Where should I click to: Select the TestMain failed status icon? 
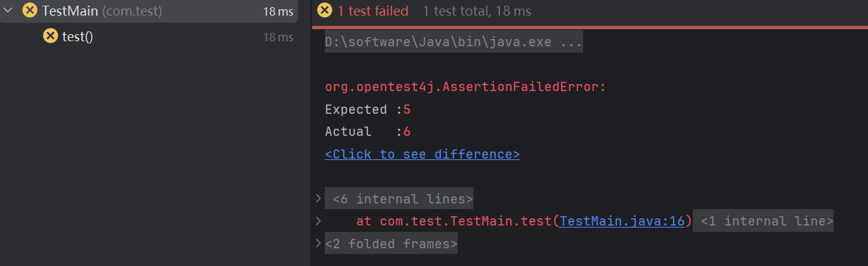coord(29,11)
